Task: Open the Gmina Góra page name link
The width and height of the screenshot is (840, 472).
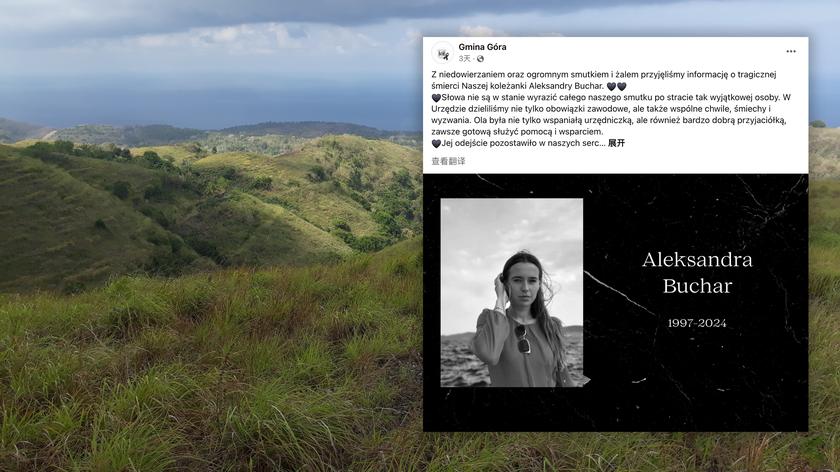Action: tap(482, 47)
